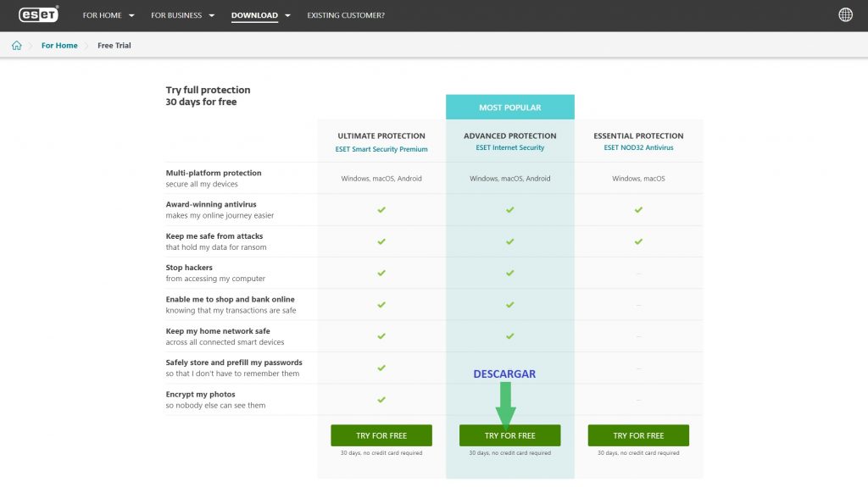Expand the For Home dropdown menu
The image size is (868, 487).
(x=108, y=15)
